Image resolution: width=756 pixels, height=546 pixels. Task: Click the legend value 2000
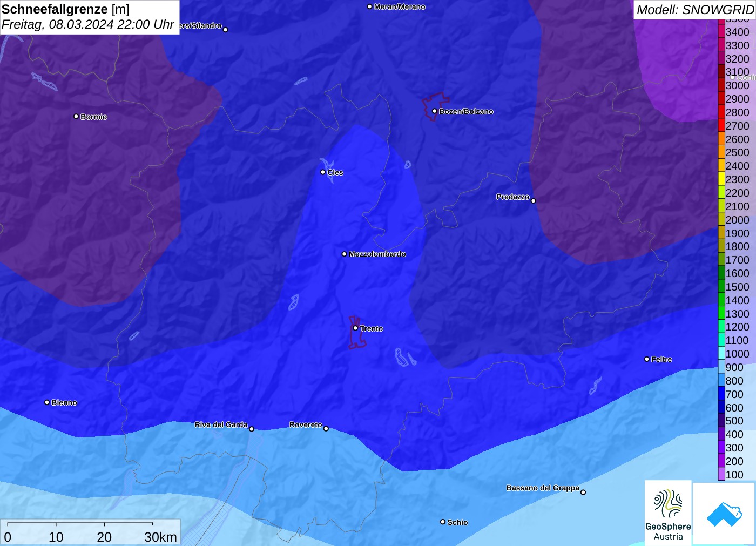tap(737, 220)
